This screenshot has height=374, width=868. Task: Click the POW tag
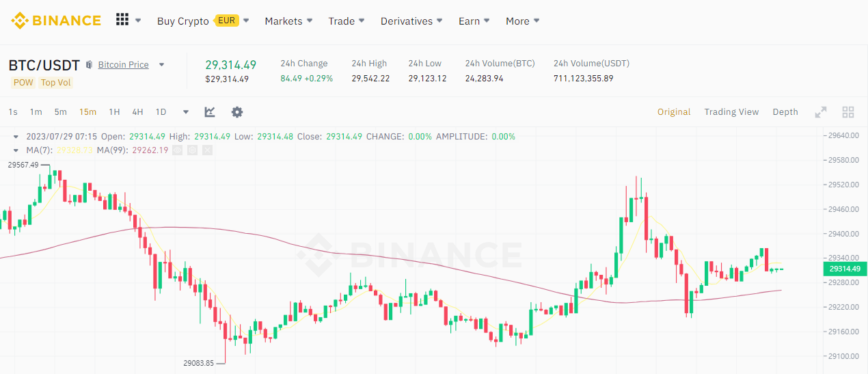click(23, 83)
